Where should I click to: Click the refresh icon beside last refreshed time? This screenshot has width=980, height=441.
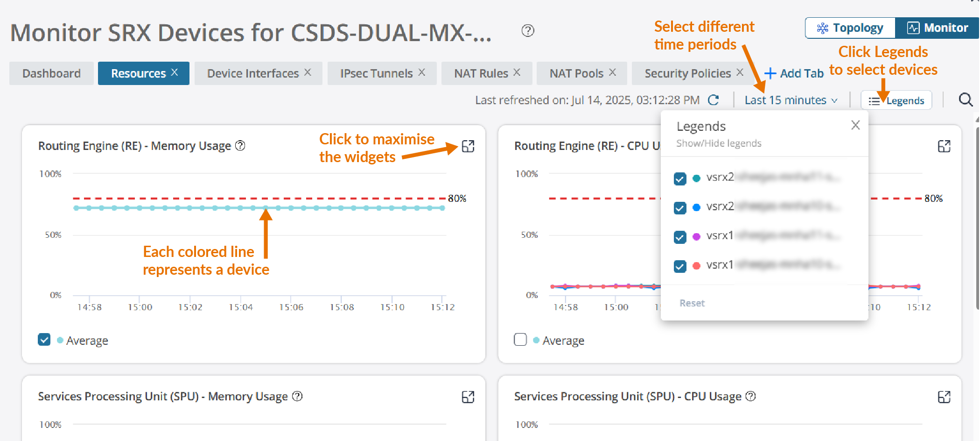pos(713,100)
